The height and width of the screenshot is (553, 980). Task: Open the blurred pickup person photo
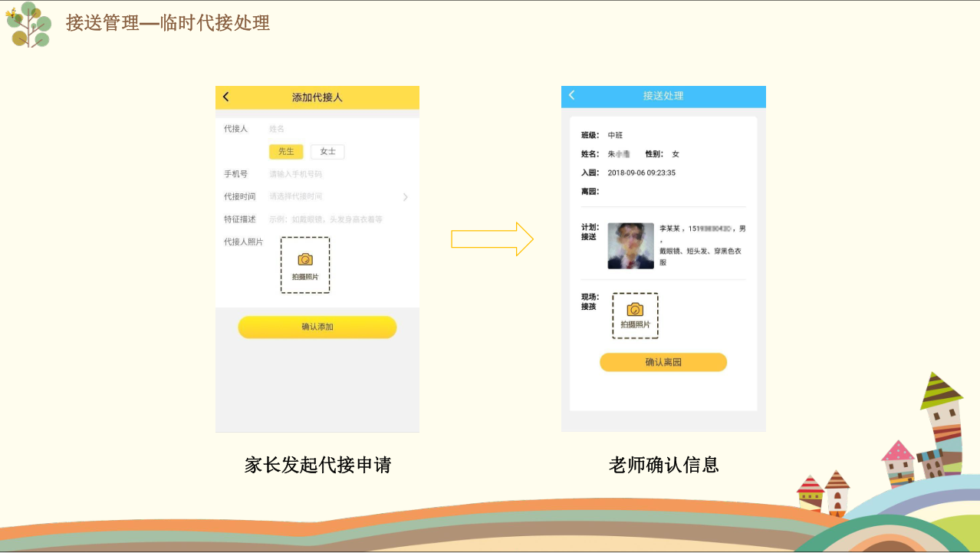click(x=630, y=246)
